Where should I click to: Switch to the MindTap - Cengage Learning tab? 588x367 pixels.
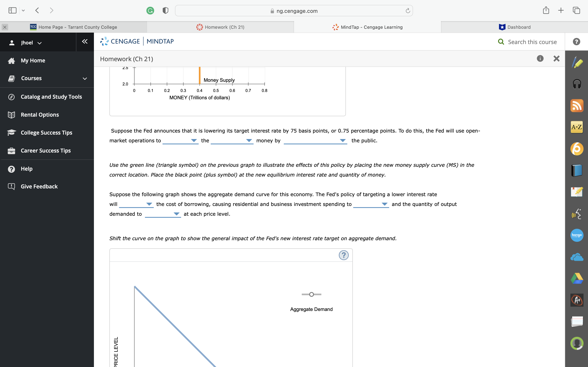[x=367, y=27]
